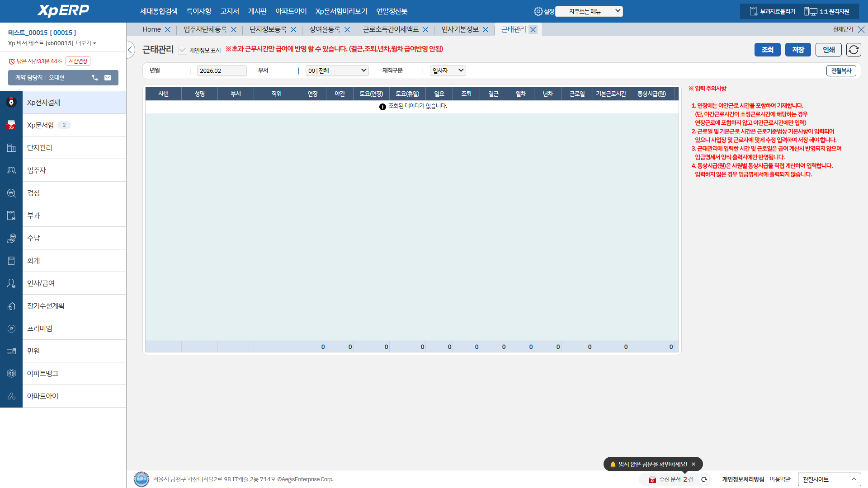Viewport: 868px width, 488px height.
Task: Open the 자주쓰는 메뉴 dropdown
Action: [589, 11]
